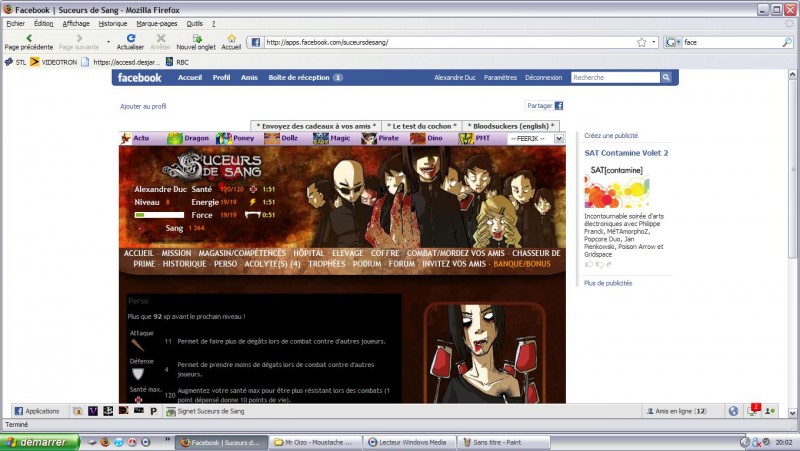Open the Poney game icon
The image size is (800, 451).
223,138
